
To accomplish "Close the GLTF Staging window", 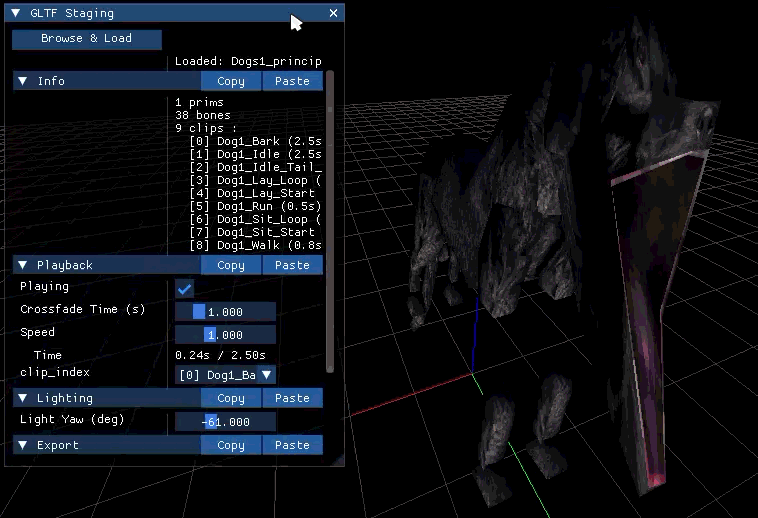I will 334,13.
